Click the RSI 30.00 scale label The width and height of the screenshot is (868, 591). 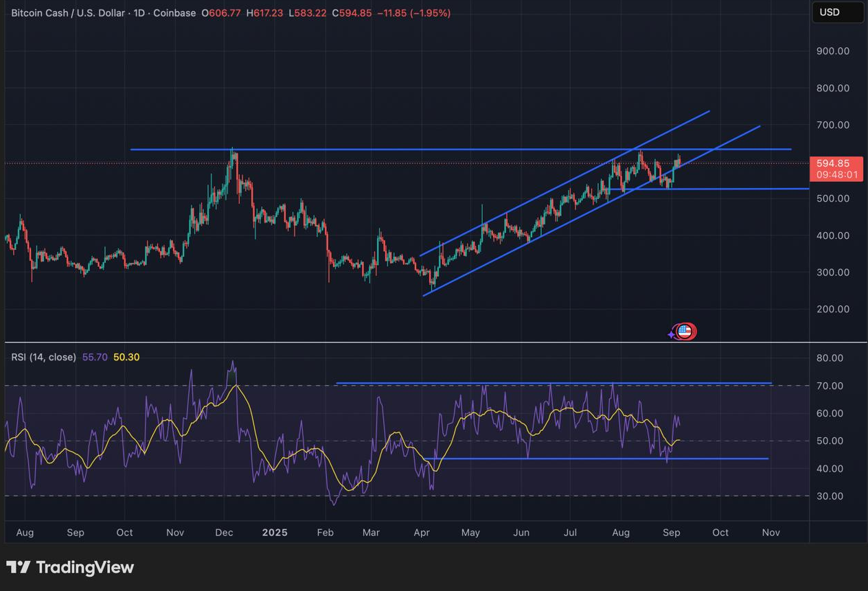pos(830,496)
